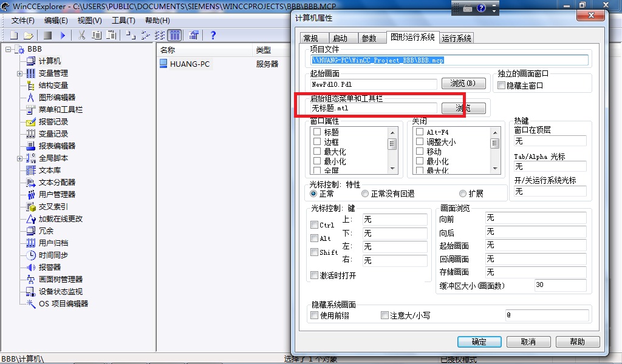Enable the 标题 (Title) window property checkbox

coord(317,131)
